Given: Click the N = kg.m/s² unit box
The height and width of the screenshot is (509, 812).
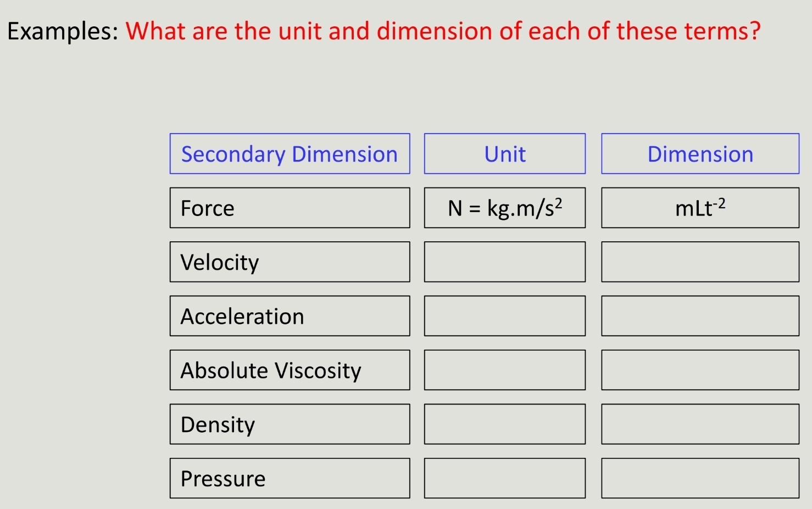Looking at the screenshot, I should pyautogui.click(x=504, y=208).
